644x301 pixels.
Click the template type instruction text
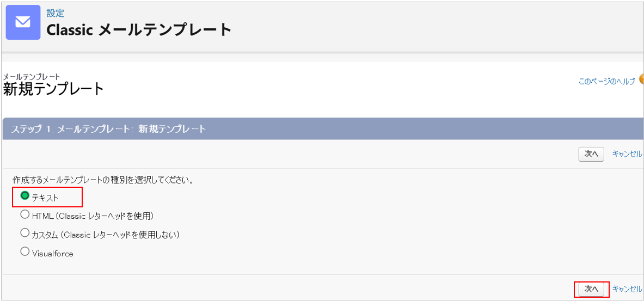(x=103, y=179)
